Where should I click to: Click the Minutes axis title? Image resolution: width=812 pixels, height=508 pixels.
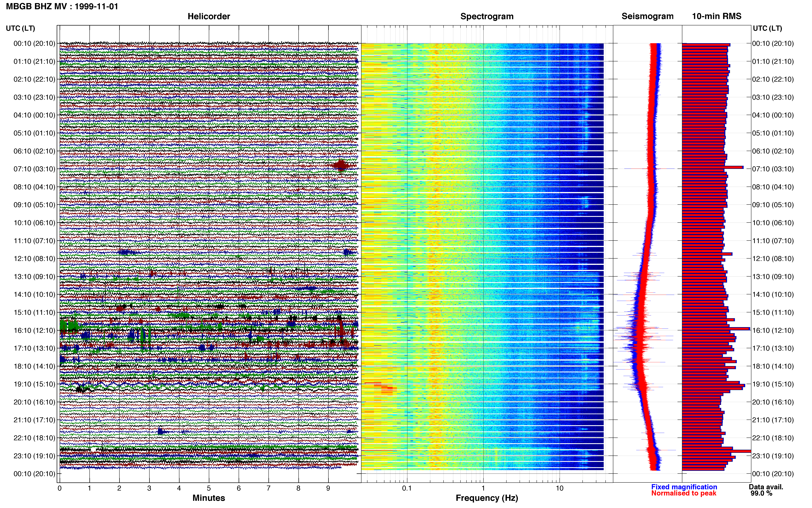pyautogui.click(x=209, y=498)
